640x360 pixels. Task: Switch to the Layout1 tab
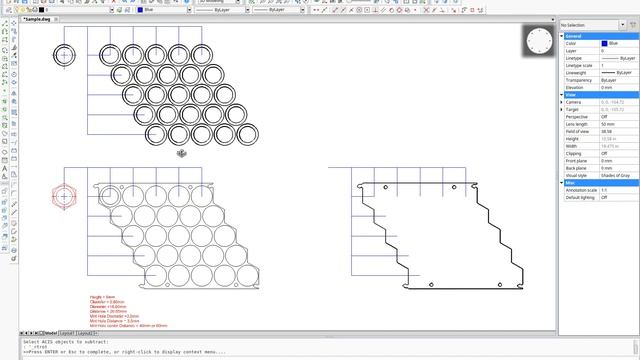coord(67,333)
